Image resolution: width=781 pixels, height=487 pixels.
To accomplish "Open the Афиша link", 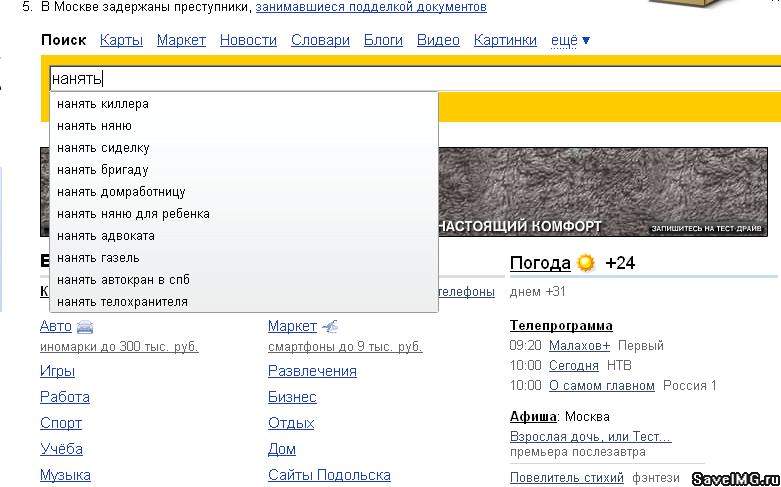I will (x=533, y=416).
